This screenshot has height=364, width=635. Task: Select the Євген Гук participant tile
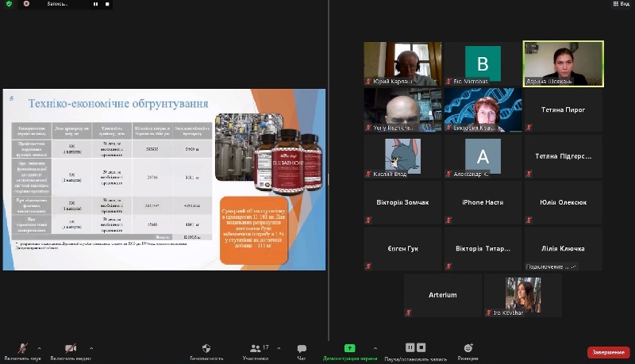[402, 249]
